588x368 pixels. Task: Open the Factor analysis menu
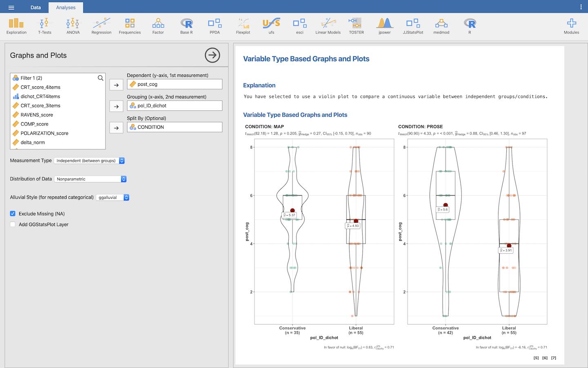point(158,26)
